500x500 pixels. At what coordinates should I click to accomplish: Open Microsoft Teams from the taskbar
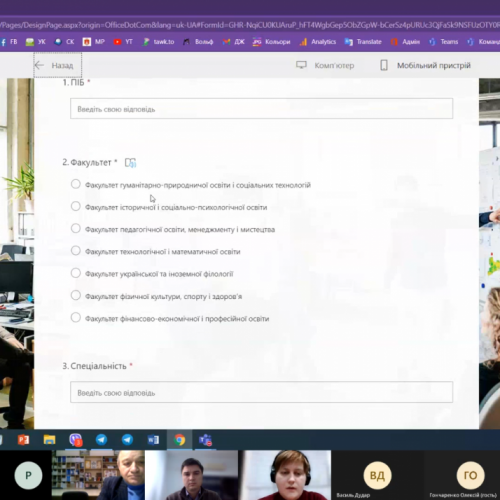(205, 440)
